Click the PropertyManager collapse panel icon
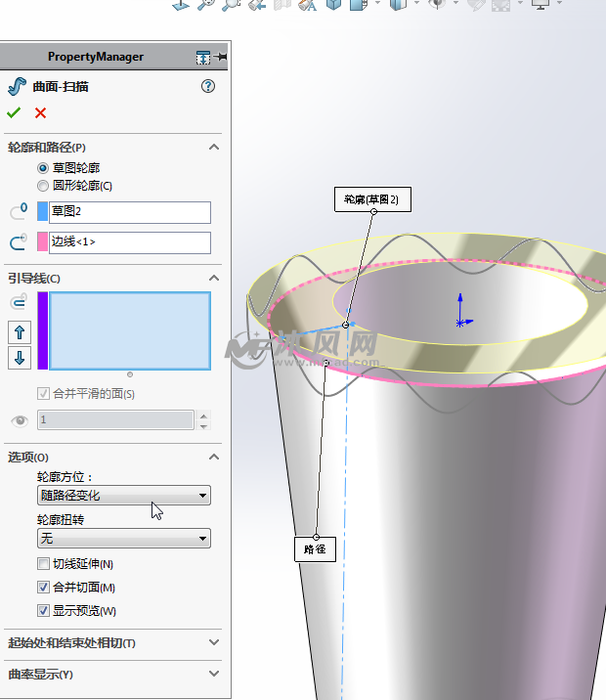606x700 pixels. 203,57
